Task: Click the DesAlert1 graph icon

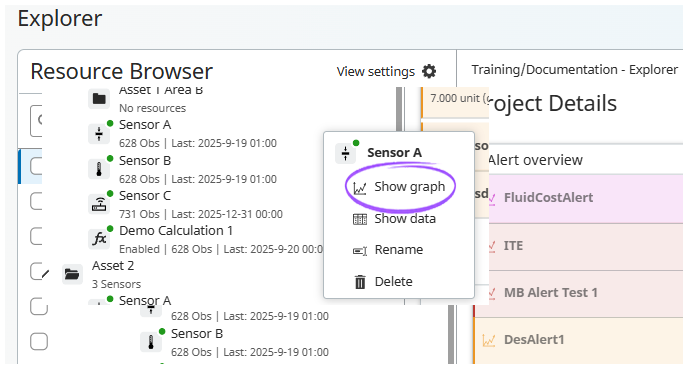Action: tap(489, 340)
